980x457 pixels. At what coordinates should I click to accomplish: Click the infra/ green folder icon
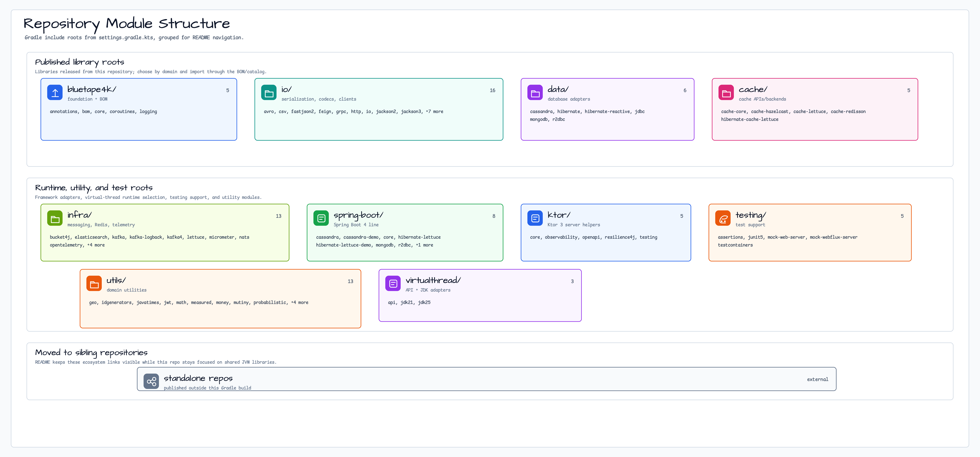tap(55, 218)
